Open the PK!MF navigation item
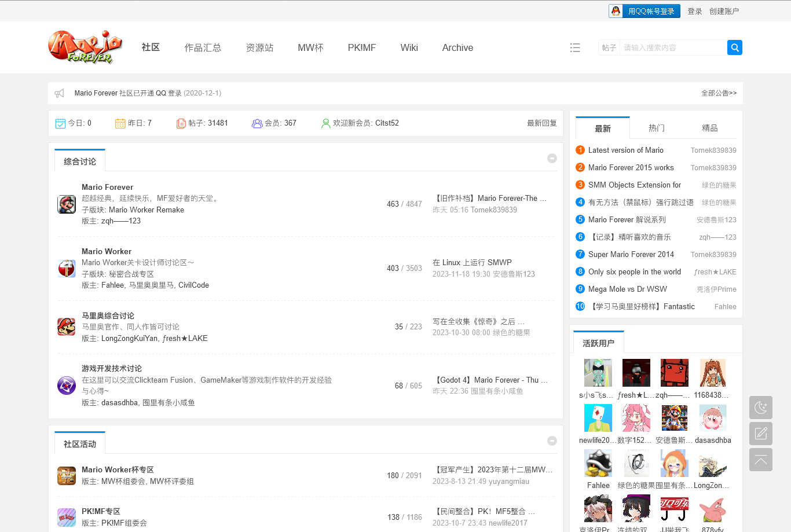This screenshot has width=791, height=532. [362, 47]
